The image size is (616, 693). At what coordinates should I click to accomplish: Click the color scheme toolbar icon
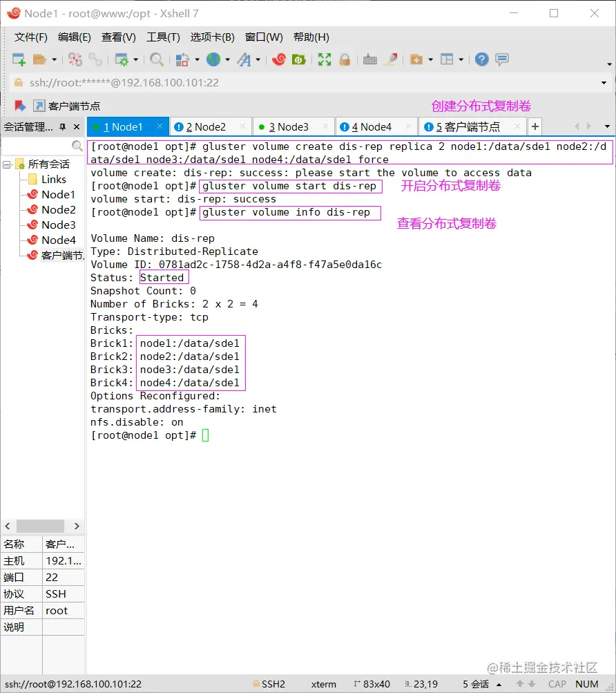182,59
